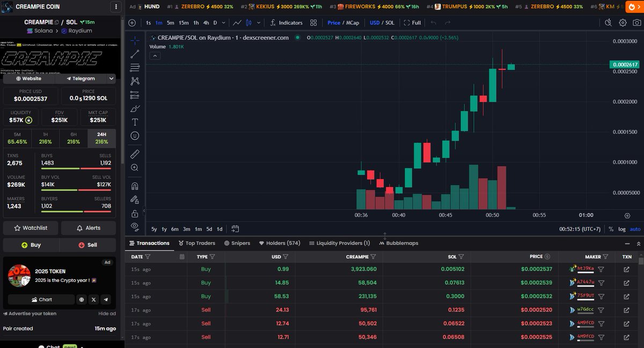Expand the time interval dropdown arrow

(x=223, y=23)
